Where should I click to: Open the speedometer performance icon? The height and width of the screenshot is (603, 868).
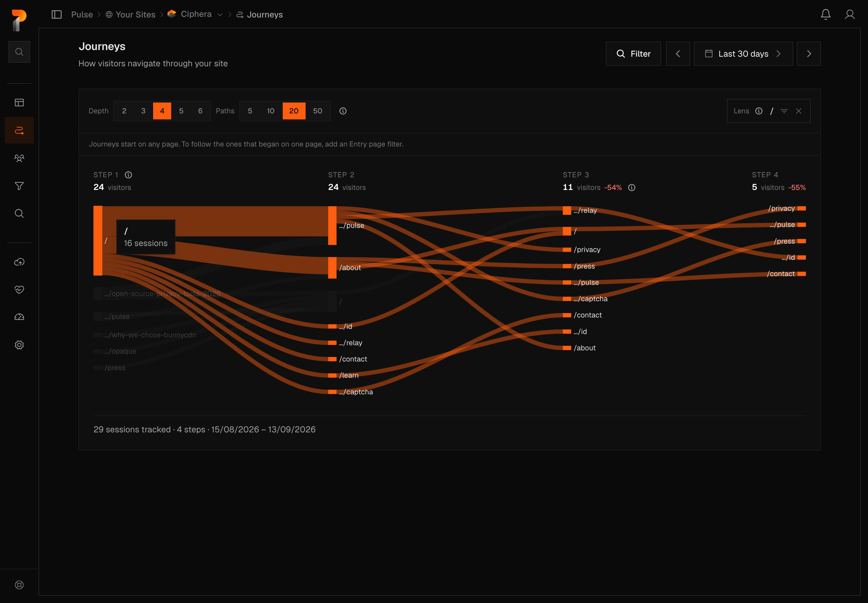click(19, 317)
